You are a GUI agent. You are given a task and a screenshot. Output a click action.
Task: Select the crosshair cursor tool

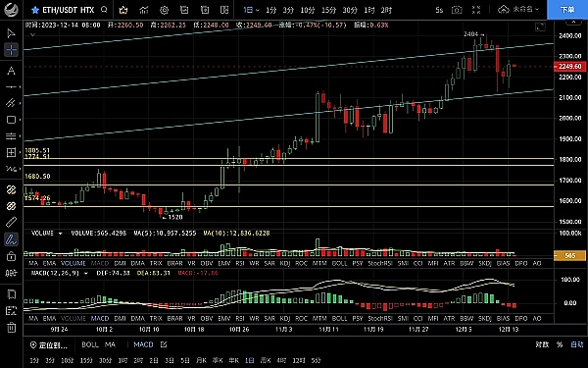click(x=11, y=50)
